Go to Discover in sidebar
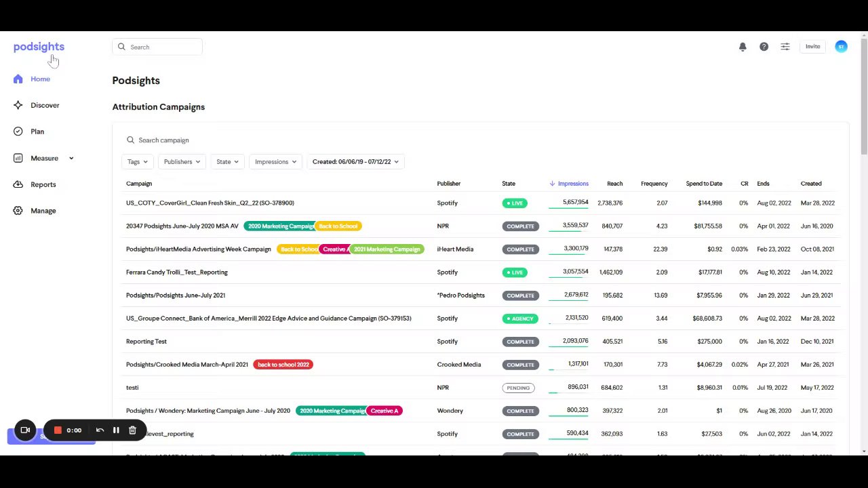 45,106
